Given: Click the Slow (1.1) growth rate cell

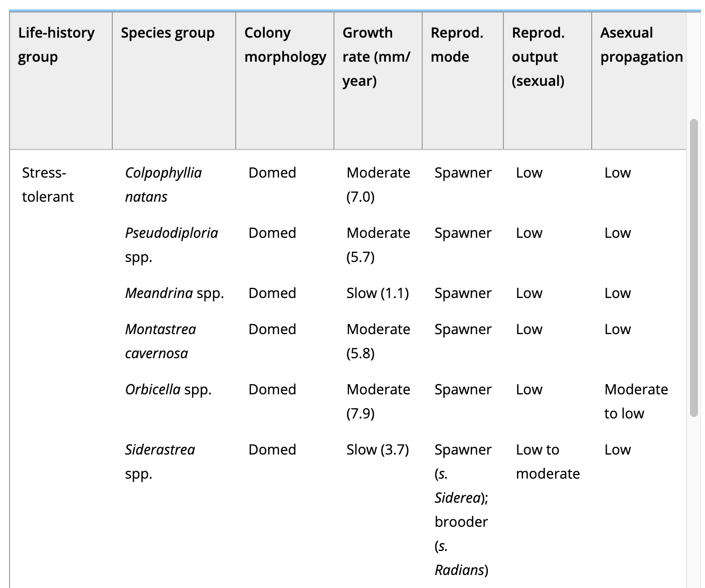Looking at the screenshot, I should tap(378, 293).
